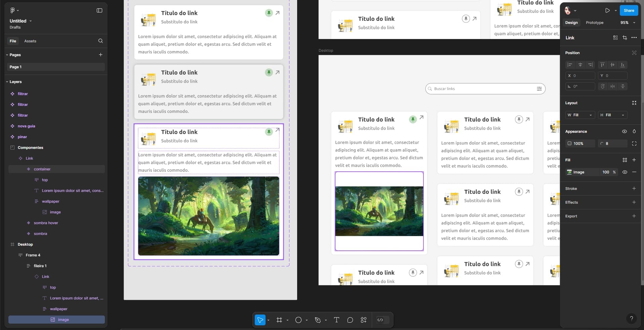Click the component instance icon beside Link

point(615,38)
